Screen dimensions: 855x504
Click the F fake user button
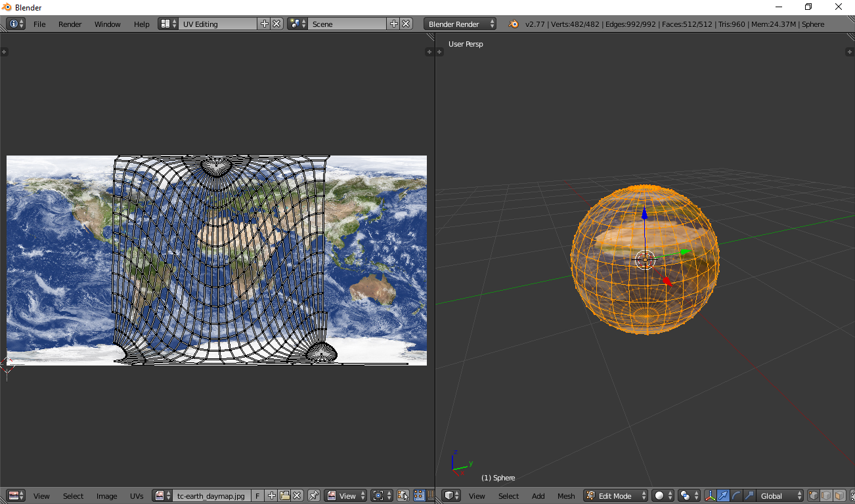tap(257, 496)
